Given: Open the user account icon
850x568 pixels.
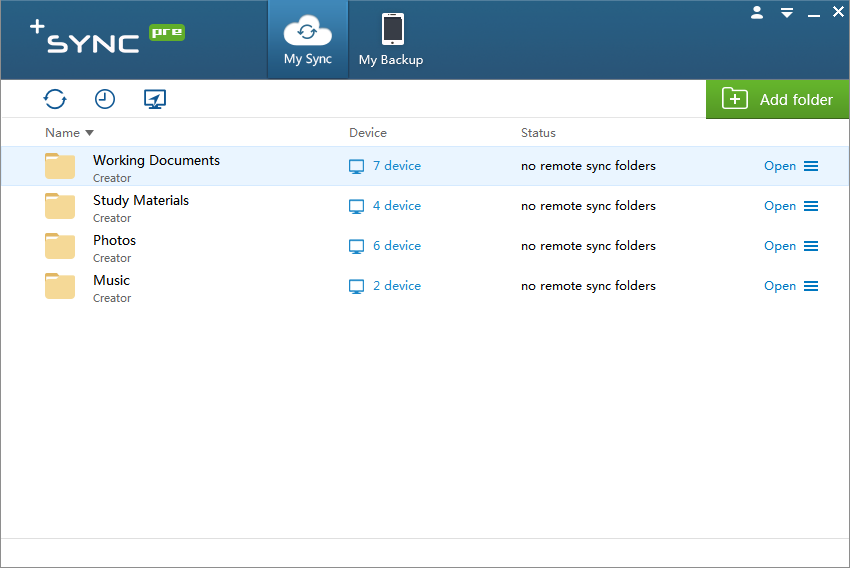Looking at the screenshot, I should (757, 13).
